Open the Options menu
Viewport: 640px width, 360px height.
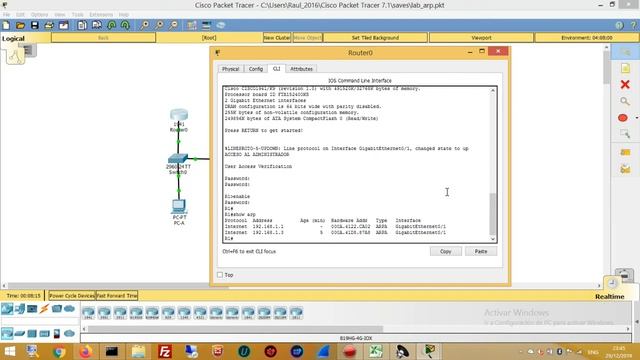coord(39,14)
